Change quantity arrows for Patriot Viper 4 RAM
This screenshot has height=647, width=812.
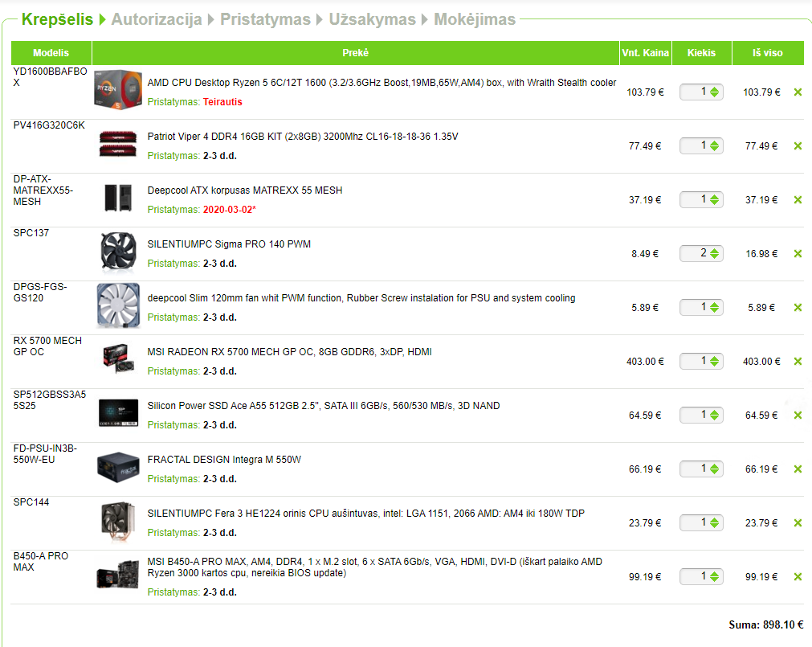pyautogui.click(x=715, y=146)
